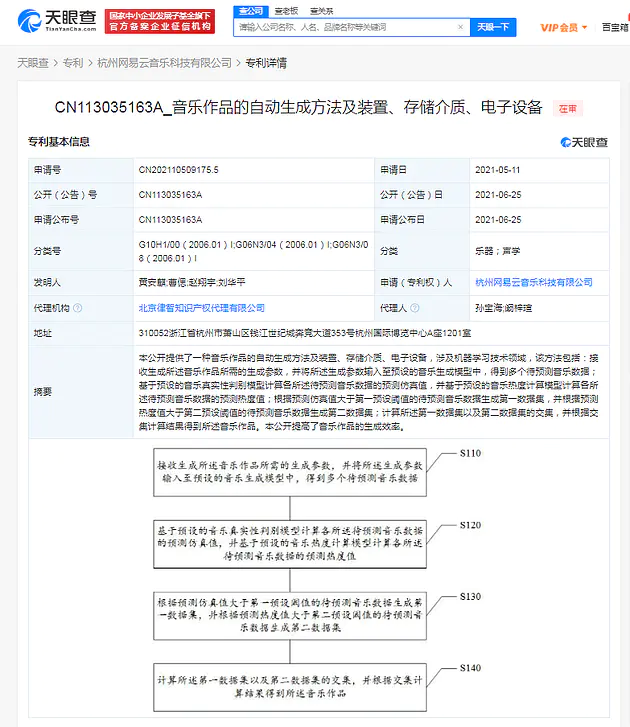This screenshot has height=727, width=630.
Task: Click the patent title CN113035163A heading
Action: tap(298, 108)
